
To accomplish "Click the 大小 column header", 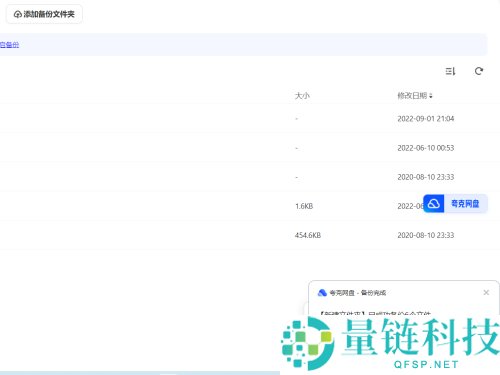I will 302,96.
